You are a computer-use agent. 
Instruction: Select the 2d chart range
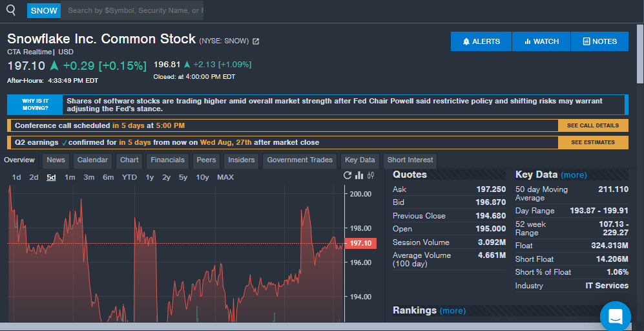[x=34, y=177]
